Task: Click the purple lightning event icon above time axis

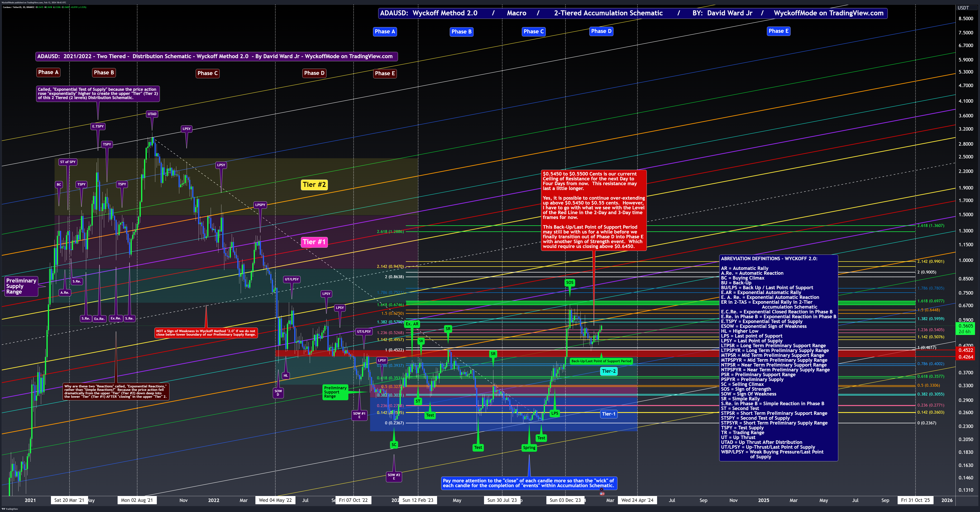Action: pos(601,490)
